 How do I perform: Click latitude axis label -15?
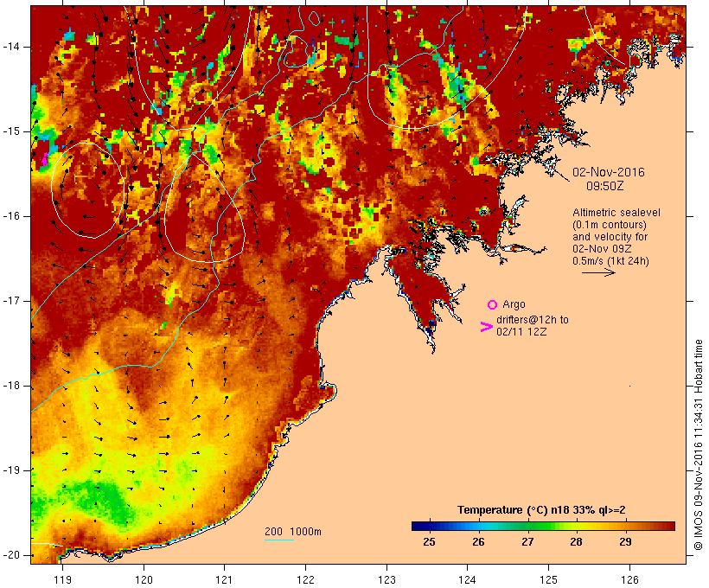[x=11, y=131]
